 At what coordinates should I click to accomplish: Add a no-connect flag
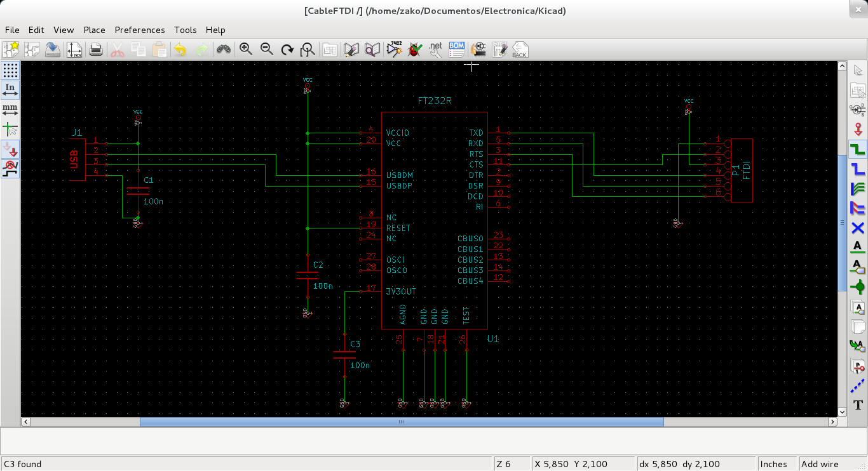pyautogui.click(x=857, y=228)
